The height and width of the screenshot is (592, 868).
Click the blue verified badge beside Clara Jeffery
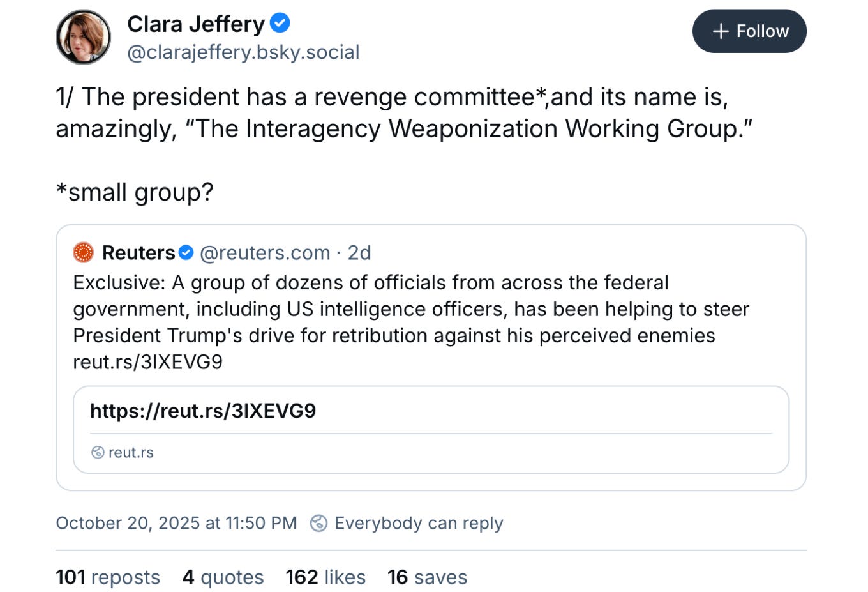point(280,24)
